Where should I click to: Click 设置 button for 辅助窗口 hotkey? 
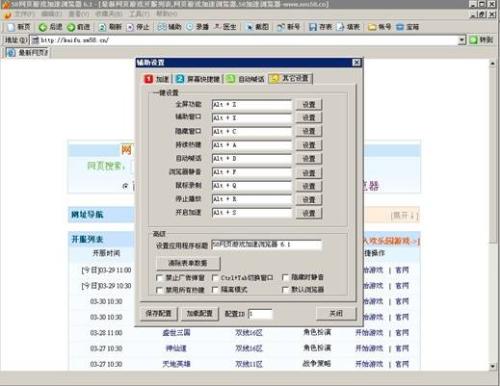pos(309,118)
